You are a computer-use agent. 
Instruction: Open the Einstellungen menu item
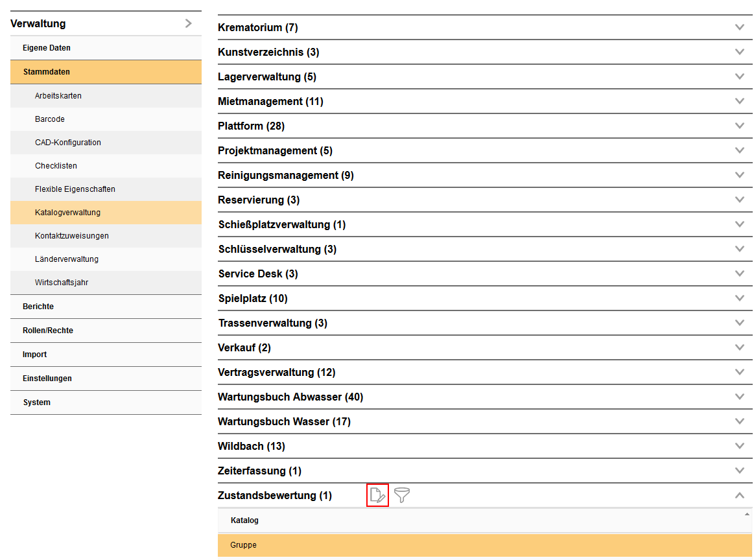pos(47,379)
